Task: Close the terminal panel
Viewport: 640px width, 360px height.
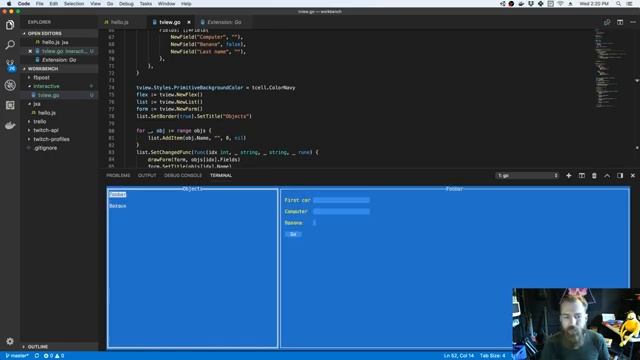Action: click(x=633, y=176)
